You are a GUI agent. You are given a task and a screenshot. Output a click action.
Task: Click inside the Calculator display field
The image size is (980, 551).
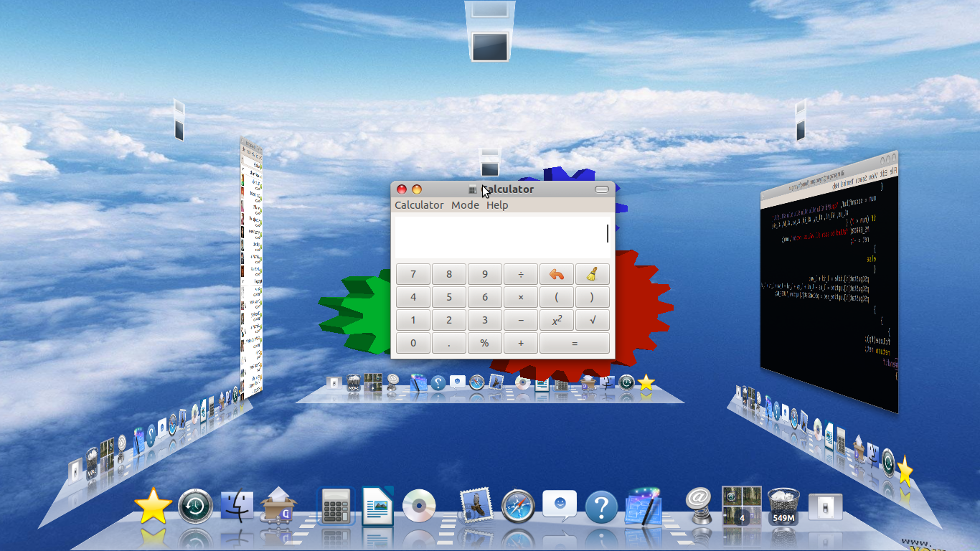click(503, 237)
